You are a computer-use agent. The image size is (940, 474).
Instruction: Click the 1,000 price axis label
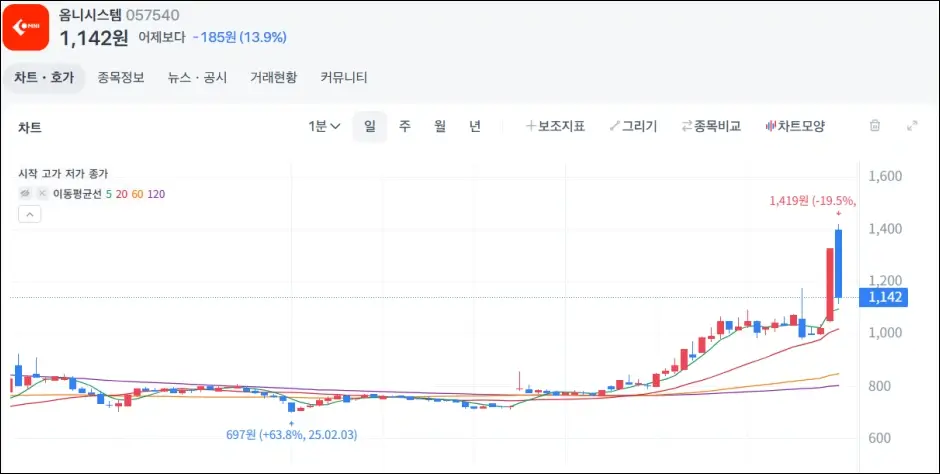coord(885,333)
